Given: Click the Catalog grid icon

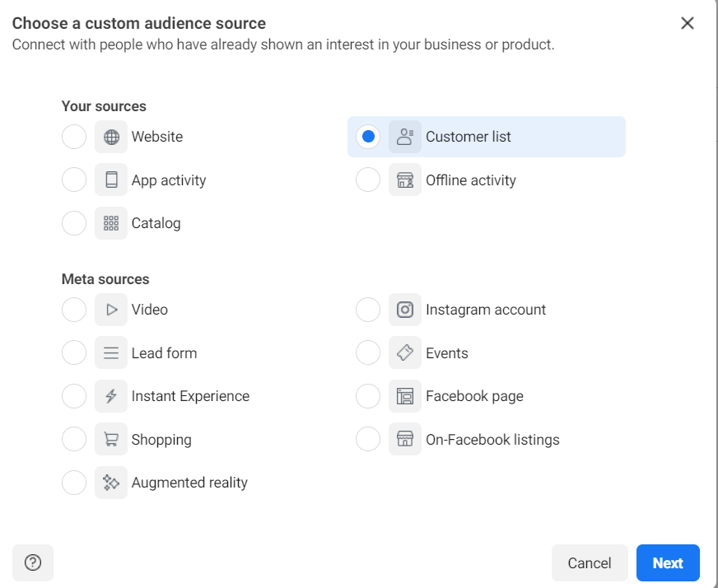Looking at the screenshot, I should 111,223.
